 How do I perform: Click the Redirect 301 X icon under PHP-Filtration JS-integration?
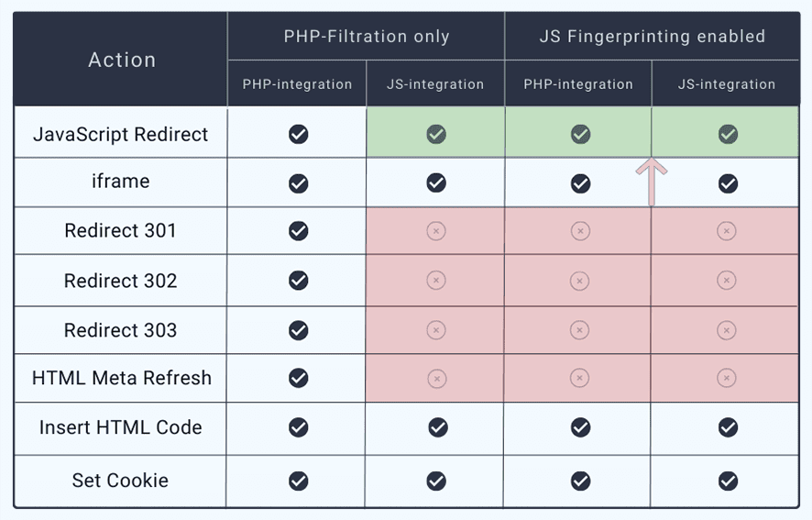pos(436,231)
